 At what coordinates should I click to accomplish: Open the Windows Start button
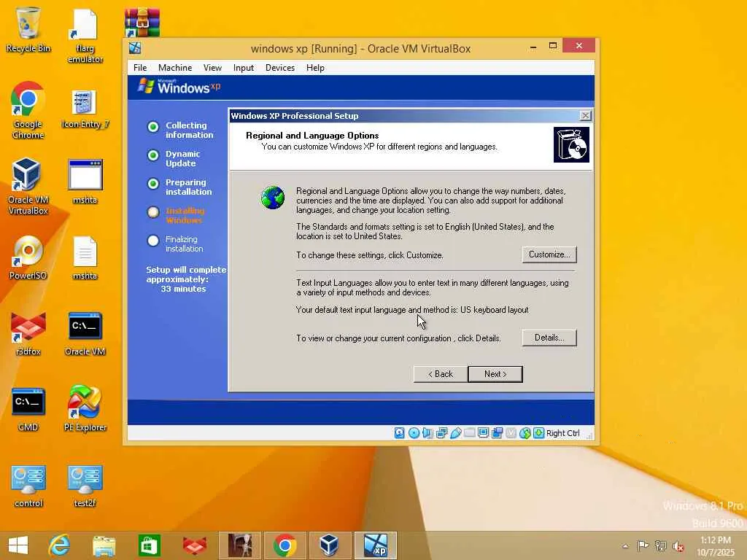pos(18,545)
